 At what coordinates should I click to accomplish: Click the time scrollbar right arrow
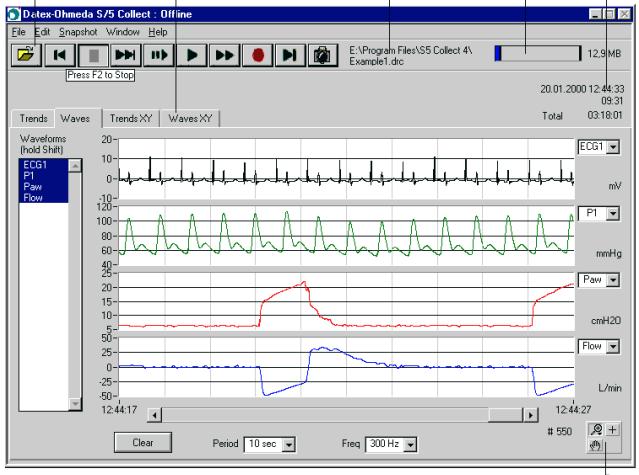pos(530,415)
